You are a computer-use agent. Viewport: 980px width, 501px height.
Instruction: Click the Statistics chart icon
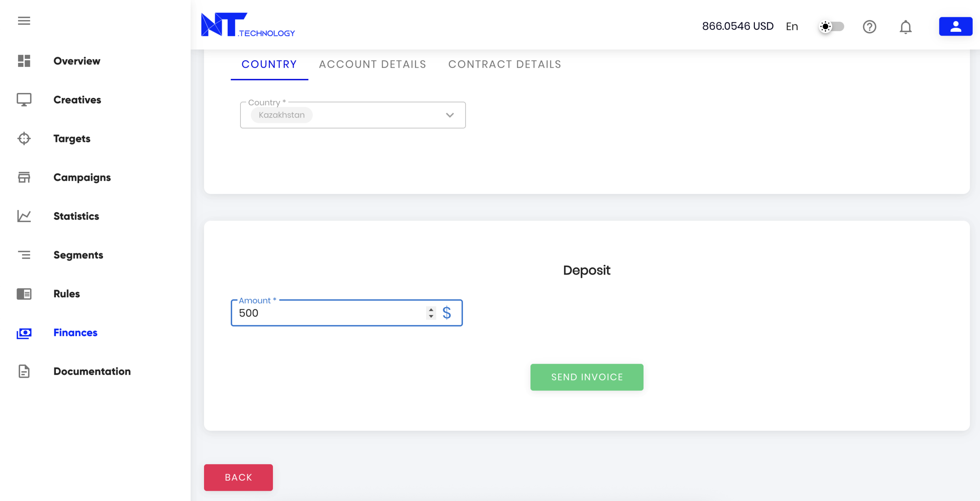(24, 216)
